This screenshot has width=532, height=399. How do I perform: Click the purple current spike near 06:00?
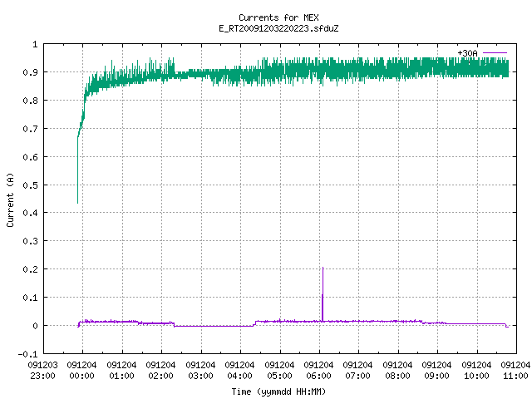point(323,293)
